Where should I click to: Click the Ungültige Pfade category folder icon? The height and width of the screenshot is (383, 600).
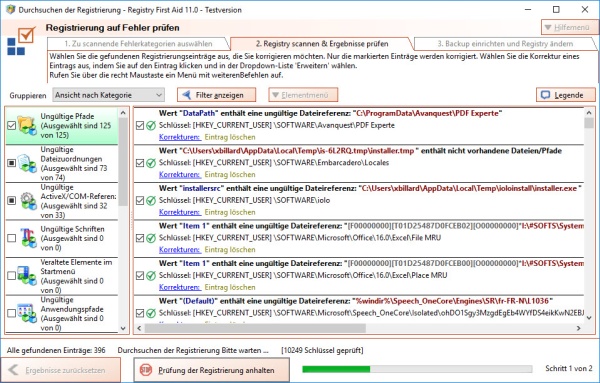click(x=27, y=125)
